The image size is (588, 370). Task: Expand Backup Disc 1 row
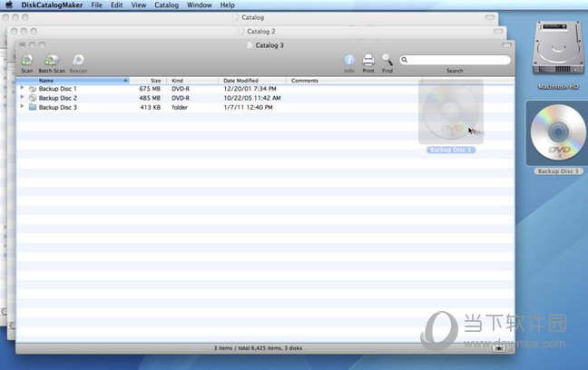tap(22, 88)
